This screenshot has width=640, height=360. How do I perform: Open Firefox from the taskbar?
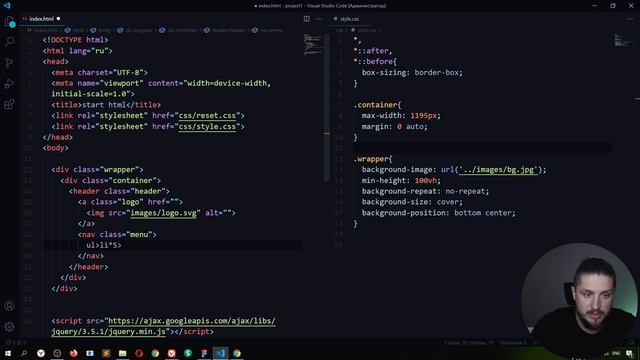(73, 353)
